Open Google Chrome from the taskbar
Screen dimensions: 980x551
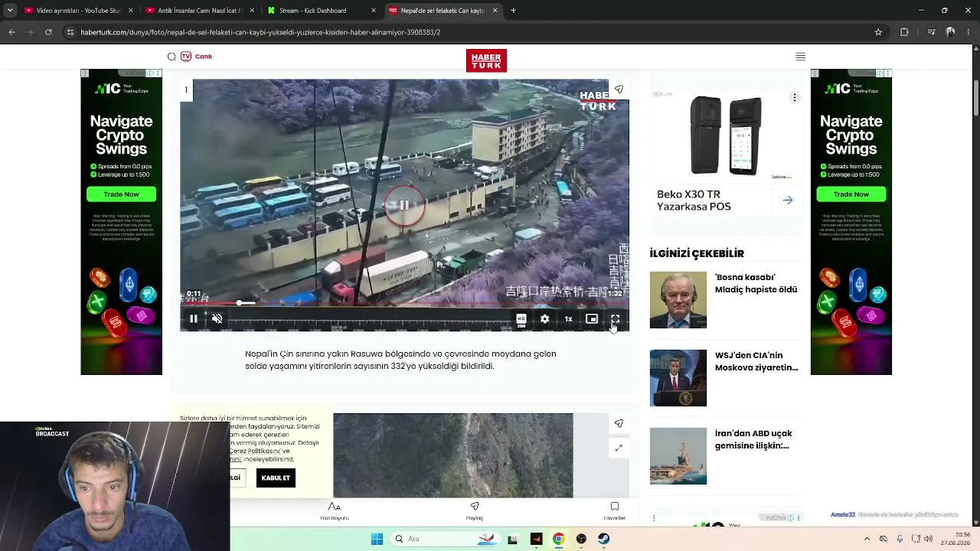pos(559,539)
